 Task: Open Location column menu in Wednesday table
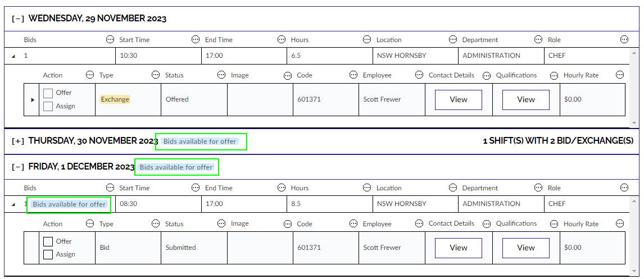[x=453, y=40]
